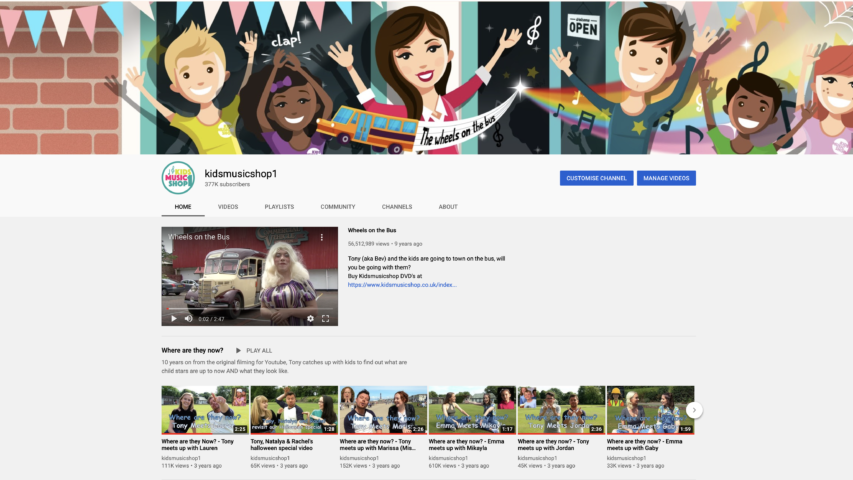Viewport: 853px width, 480px height.
Task: Open the About tab
Action: (448, 207)
